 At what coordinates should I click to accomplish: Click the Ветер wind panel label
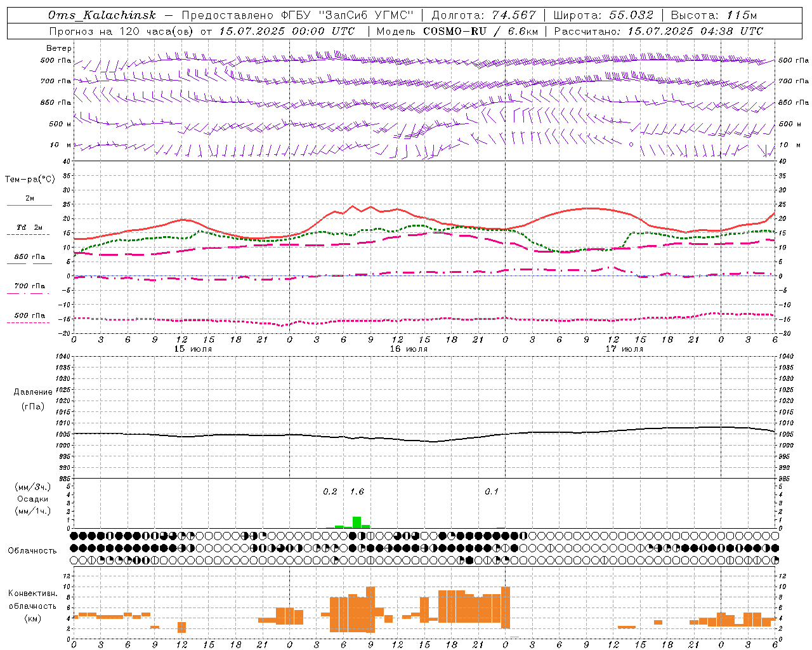[58, 48]
